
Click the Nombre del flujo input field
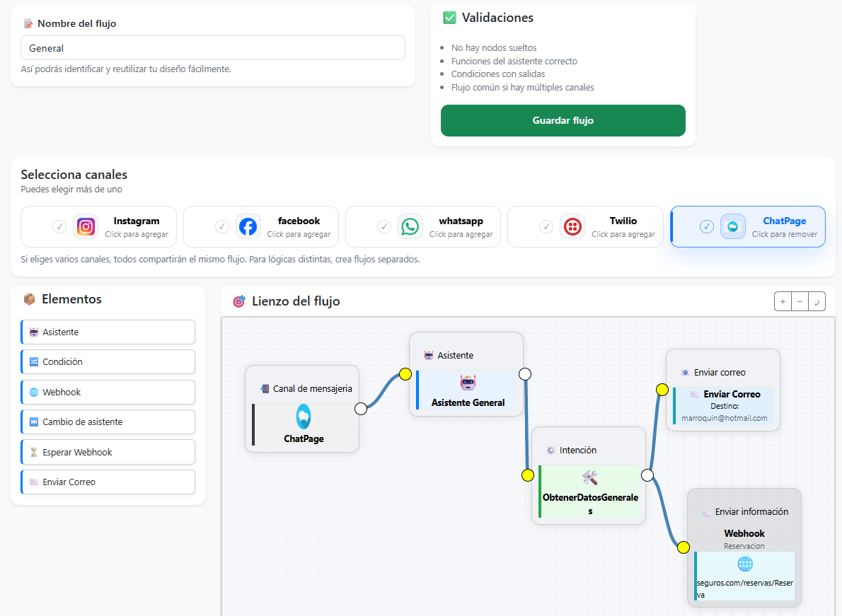[212, 48]
